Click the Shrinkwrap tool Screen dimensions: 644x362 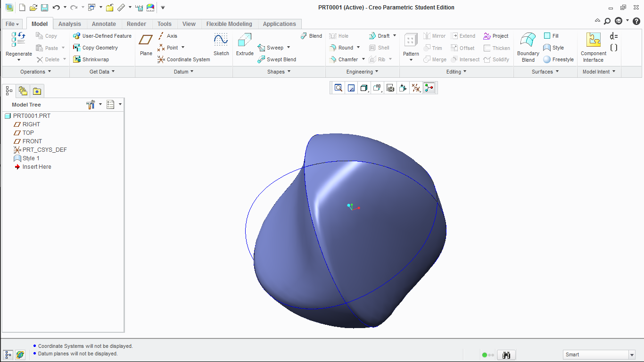click(91, 59)
